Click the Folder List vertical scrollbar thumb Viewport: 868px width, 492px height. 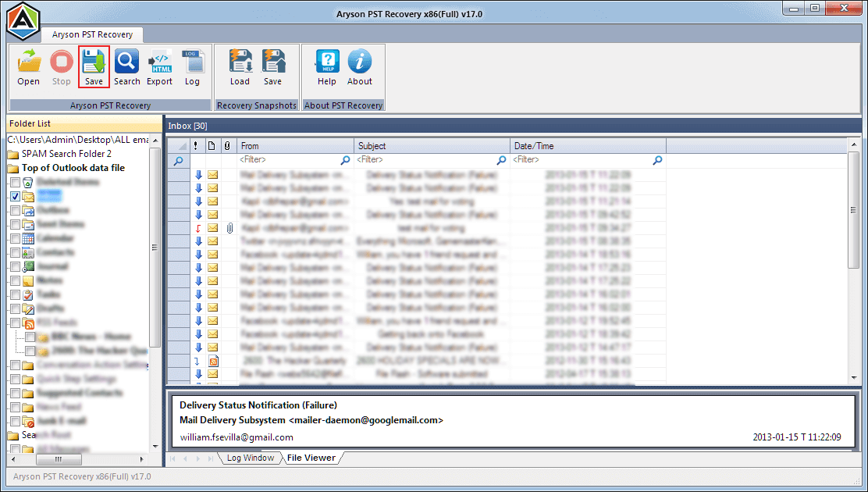155,247
